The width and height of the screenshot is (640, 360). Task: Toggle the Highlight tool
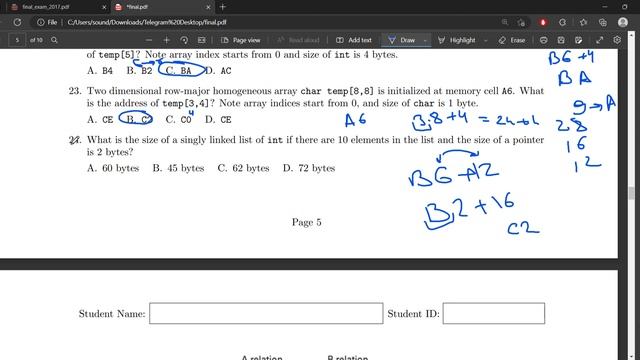[x=457, y=40]
